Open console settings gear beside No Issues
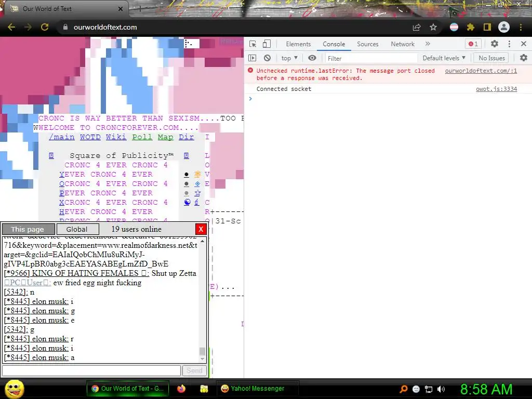 [x=524, y=58]
